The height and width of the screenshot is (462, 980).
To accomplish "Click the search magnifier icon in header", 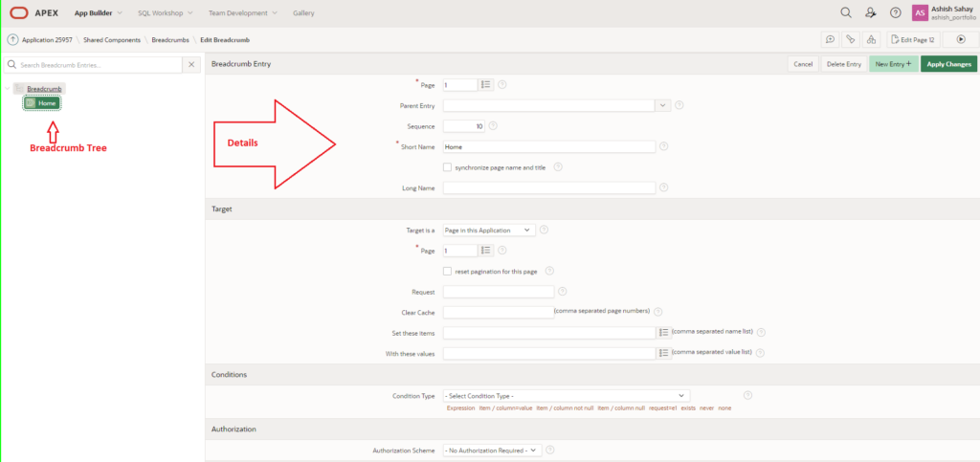I will click(845, 12).
